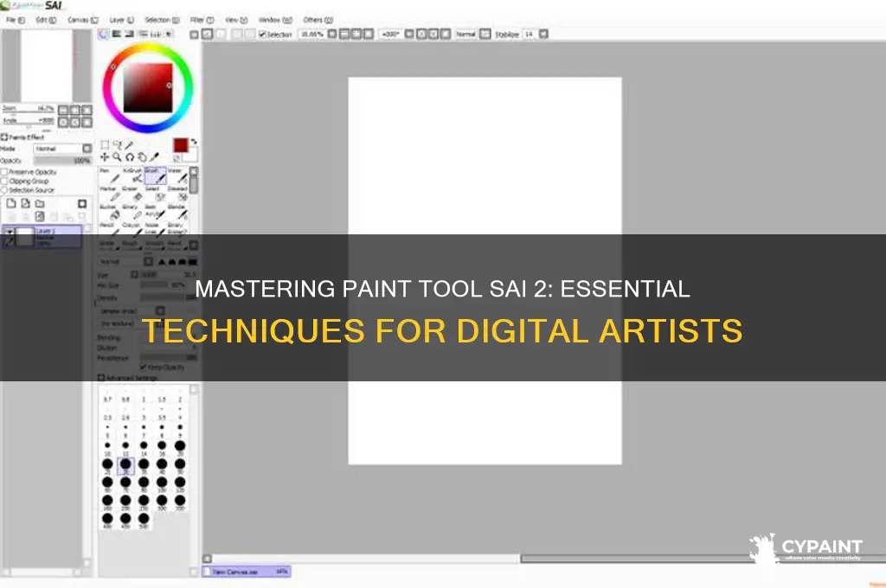Enable Preserve Opacity checkbox
Viewport: 886px width, 588px height.
click(4, 172)
